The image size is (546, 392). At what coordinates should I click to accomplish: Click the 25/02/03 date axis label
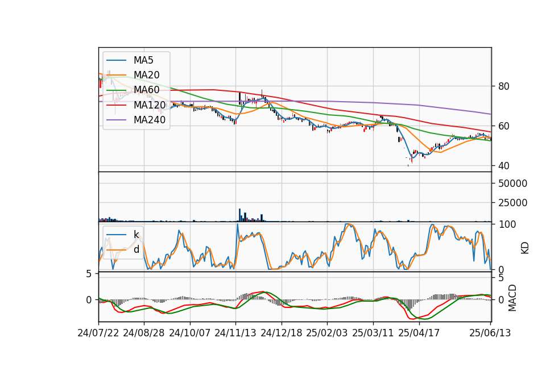[x=327, y=333]
